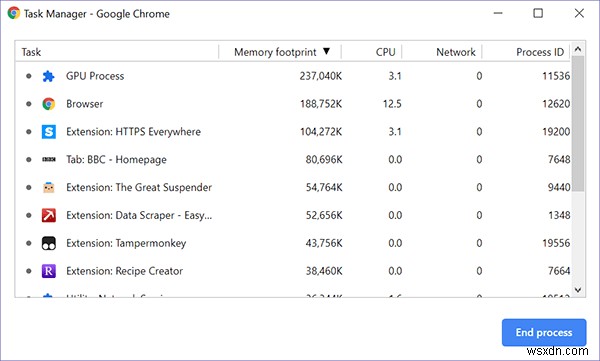
Task: Click process ID 7664
Action: tap(559, 271)
